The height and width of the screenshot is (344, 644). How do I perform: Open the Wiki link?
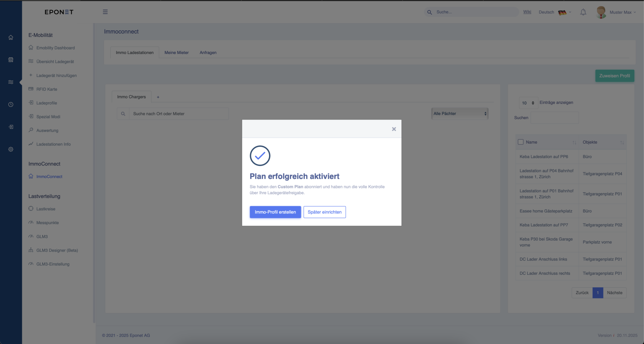[527, 12]
